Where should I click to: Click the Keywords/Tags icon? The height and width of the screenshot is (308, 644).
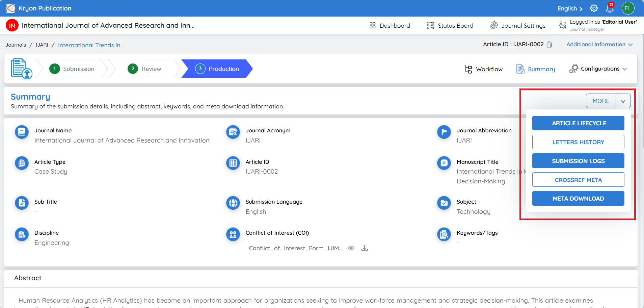pos(444,234)
